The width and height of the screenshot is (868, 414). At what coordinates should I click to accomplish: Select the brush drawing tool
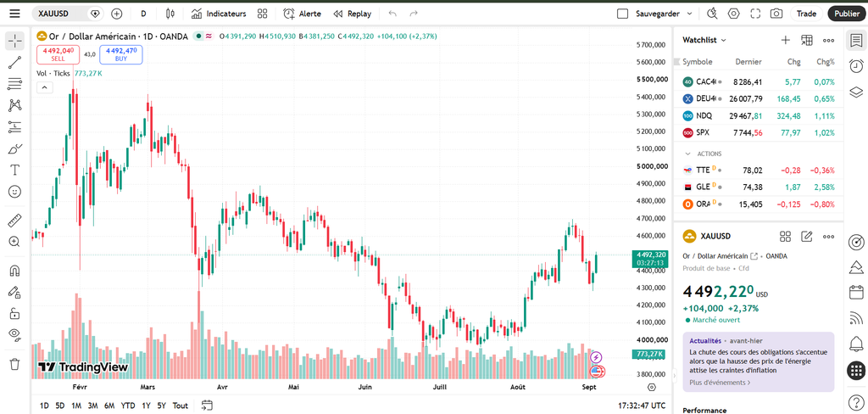point(15,148)
